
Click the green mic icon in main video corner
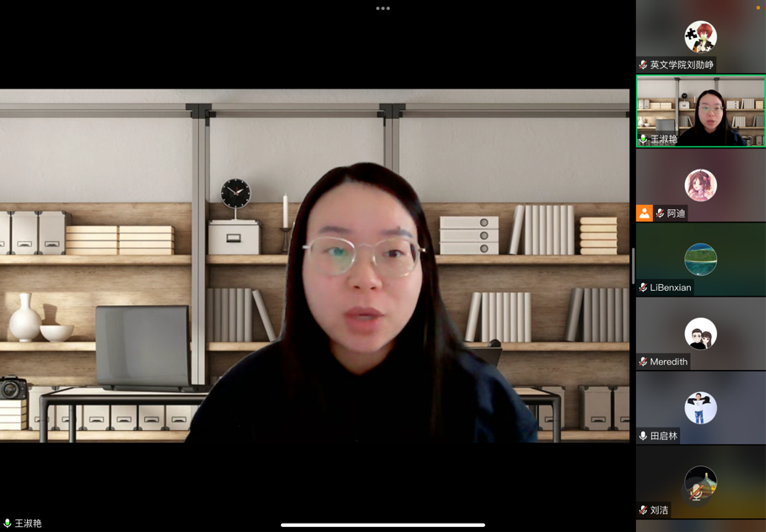[x=8, y=524]
